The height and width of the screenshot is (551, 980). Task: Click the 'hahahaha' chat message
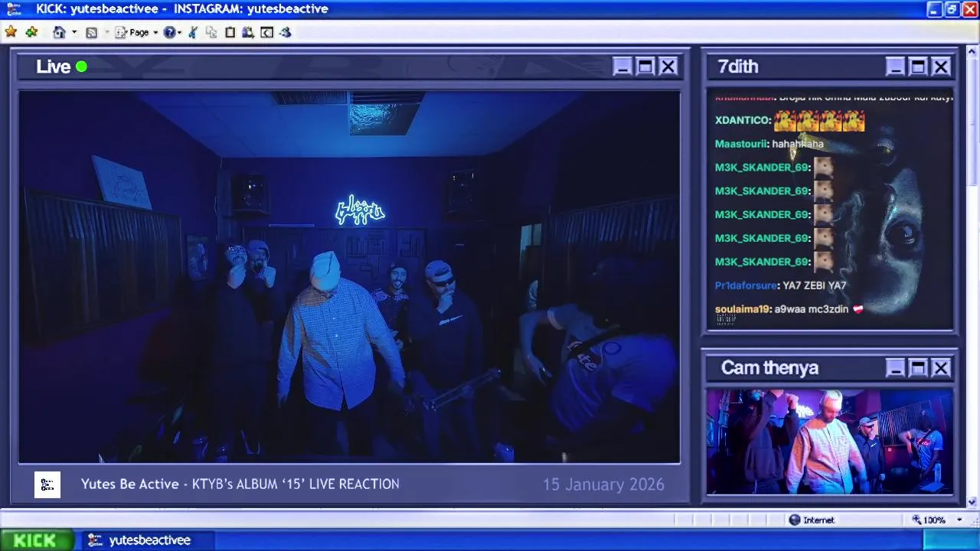(798, 144)
